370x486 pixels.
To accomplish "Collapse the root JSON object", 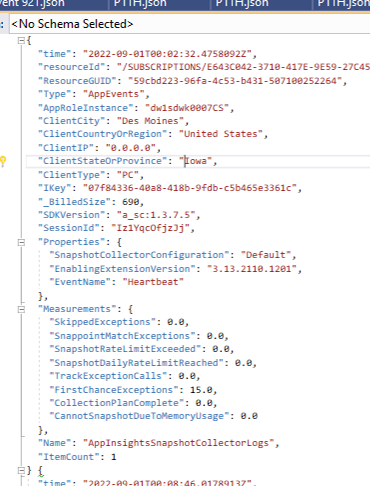I will pyautogui.click(x=21, y=41).
